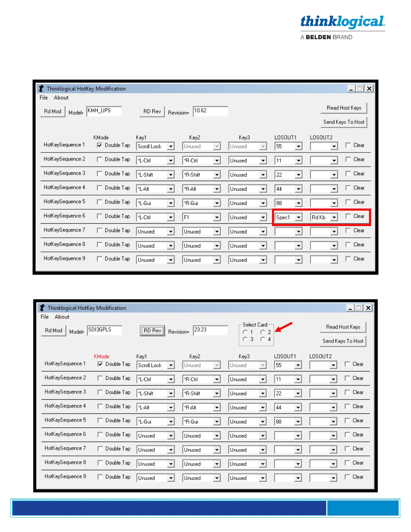Select card 1 radio button
The width and height of the screenshot is (411, 532).
click(245, 332)
